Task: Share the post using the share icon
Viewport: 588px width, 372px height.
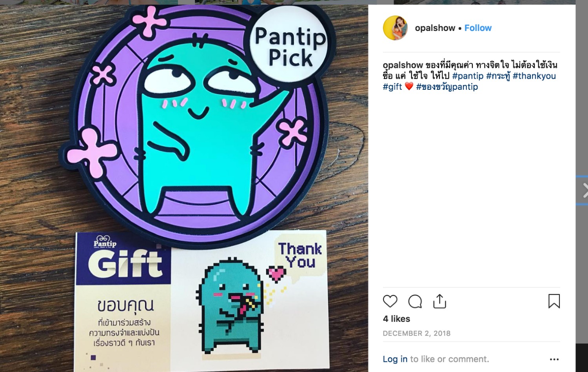Action: coord(439,301)
